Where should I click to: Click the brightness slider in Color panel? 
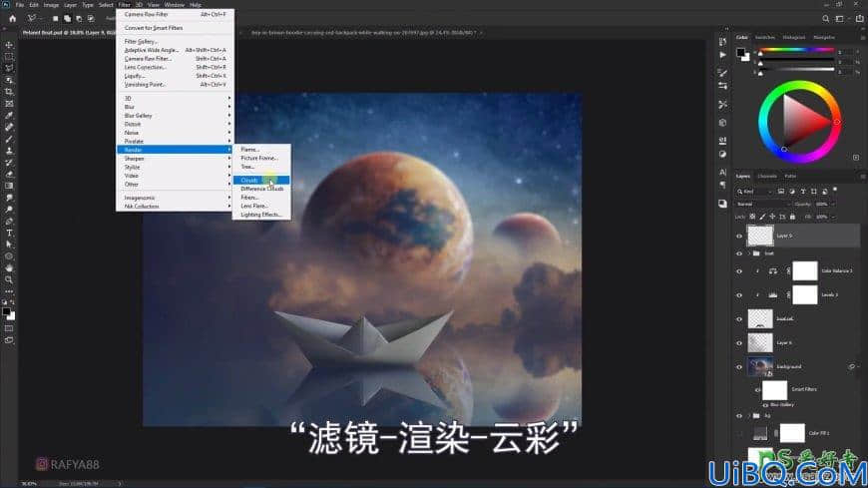[x=796, y=70]
